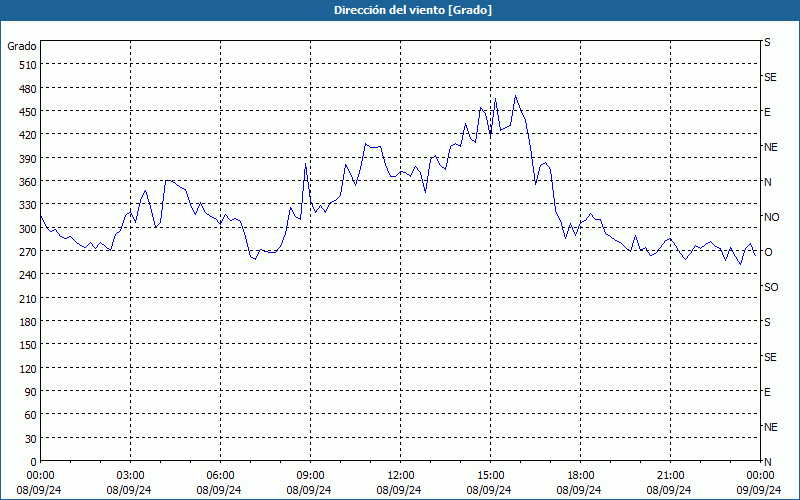Select the 08/09/24 date beneath 09:00

[309, 490]
